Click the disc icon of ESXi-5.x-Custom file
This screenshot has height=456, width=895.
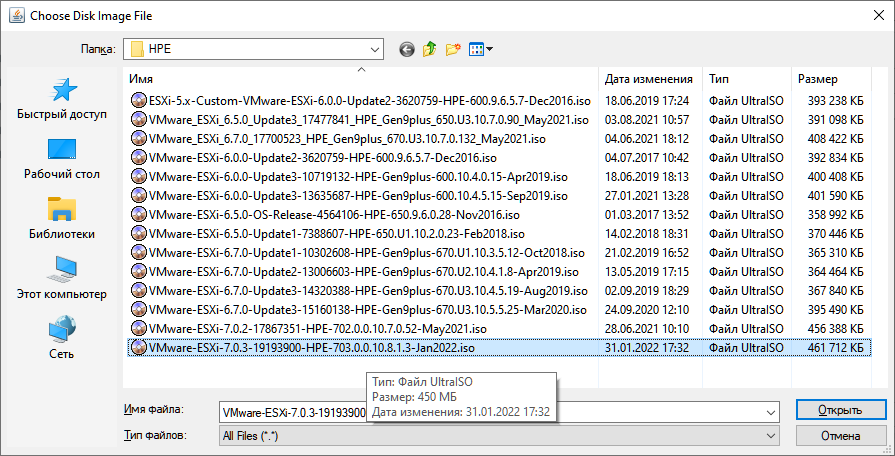139,100
